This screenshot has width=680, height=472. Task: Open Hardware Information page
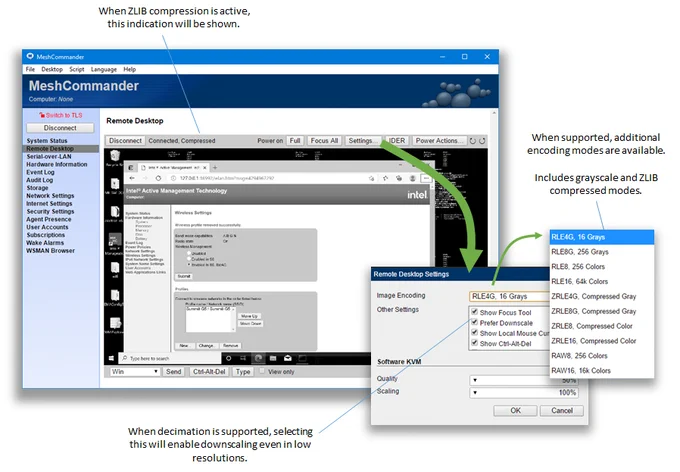[57, 164]
